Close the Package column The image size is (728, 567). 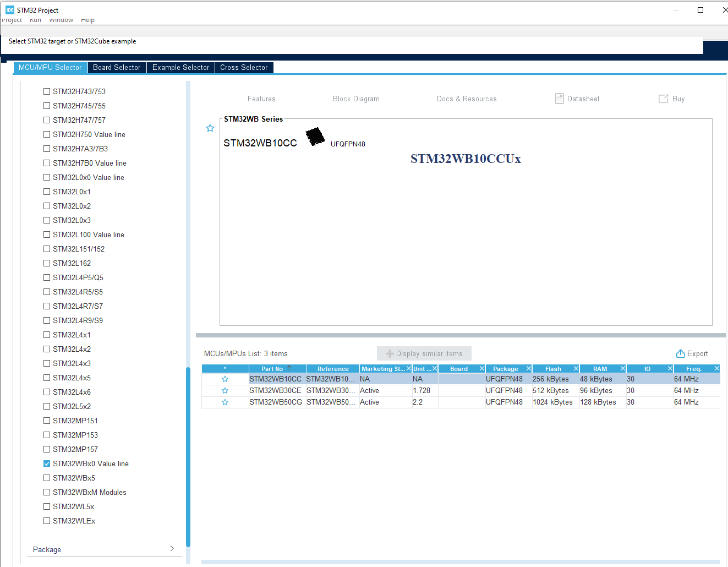pos(529,368)
